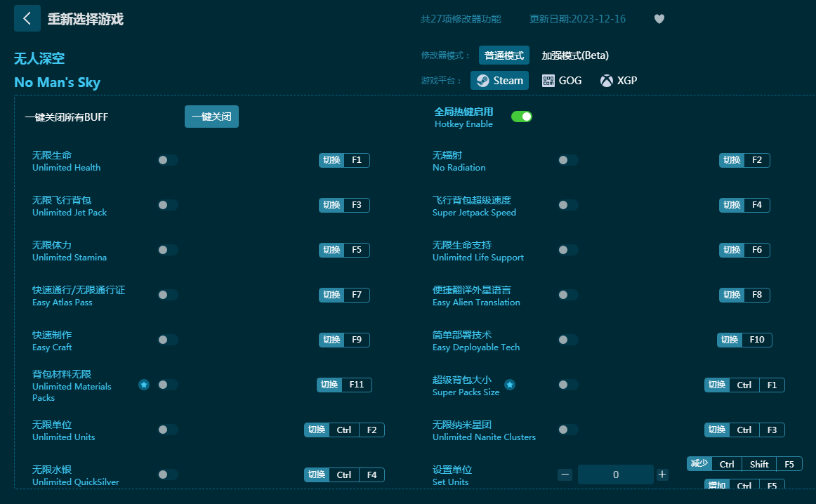Turn on Easy Craft switch

point(168,340)
